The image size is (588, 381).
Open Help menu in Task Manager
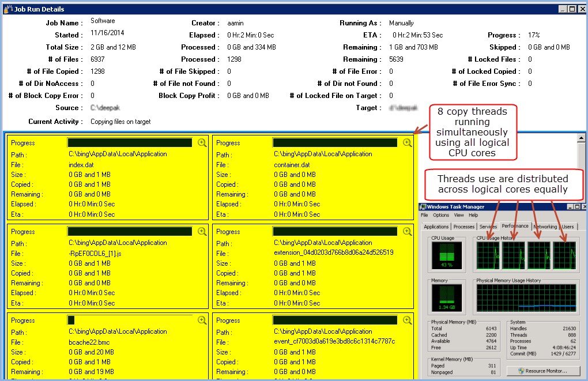[473, 215]
